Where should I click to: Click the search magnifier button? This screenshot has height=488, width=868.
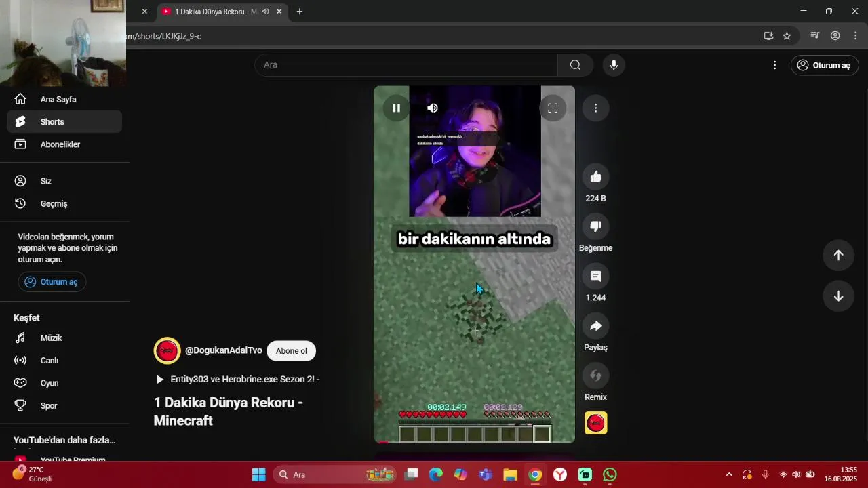575,65
